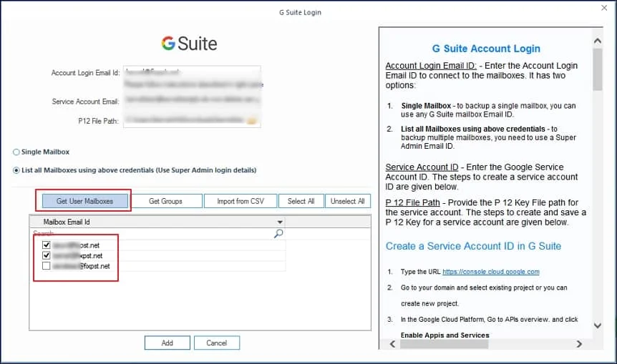Click the help panel horizontal scrollbar thumb

pyautogui.click(x=444, y=344)
